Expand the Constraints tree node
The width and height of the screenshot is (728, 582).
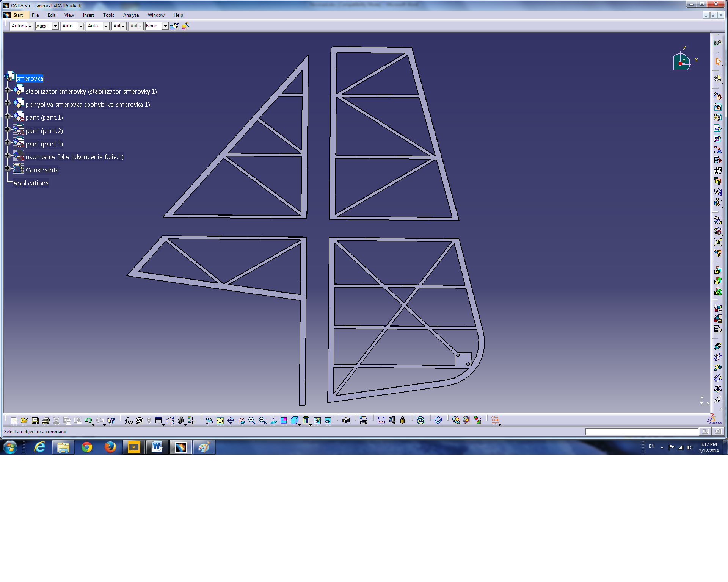(x=7, y=168)
